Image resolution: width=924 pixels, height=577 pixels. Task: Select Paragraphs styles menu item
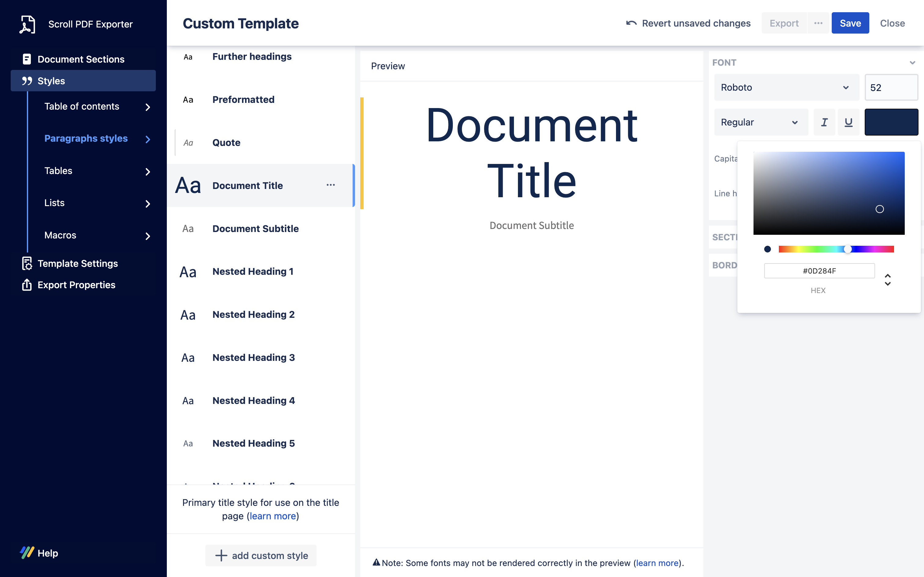86,138
